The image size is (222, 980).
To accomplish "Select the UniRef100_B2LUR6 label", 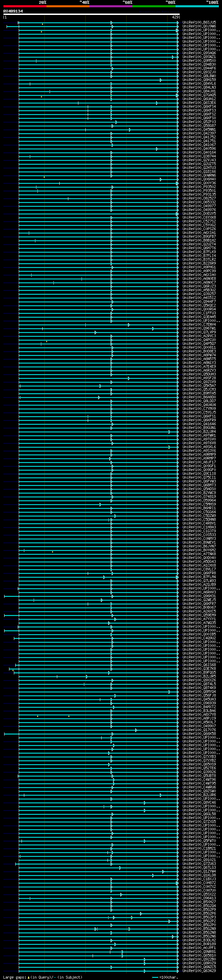I will tap(199, 795).
